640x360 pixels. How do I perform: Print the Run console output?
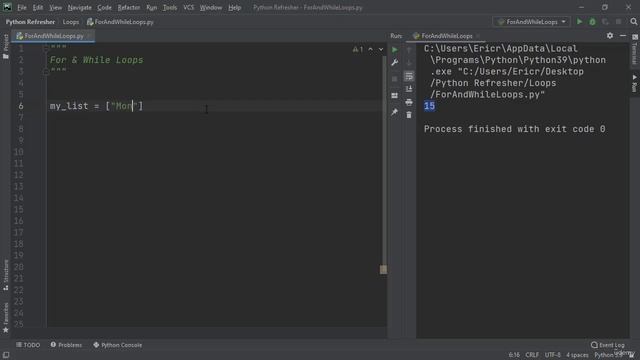point(409,102)
